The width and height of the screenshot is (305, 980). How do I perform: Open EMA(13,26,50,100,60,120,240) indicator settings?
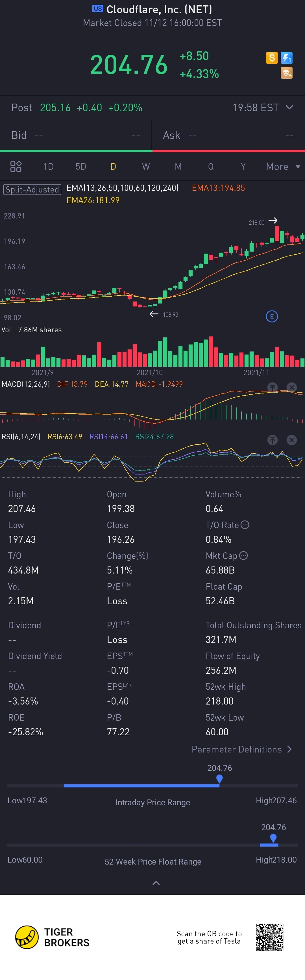point(123,188)
